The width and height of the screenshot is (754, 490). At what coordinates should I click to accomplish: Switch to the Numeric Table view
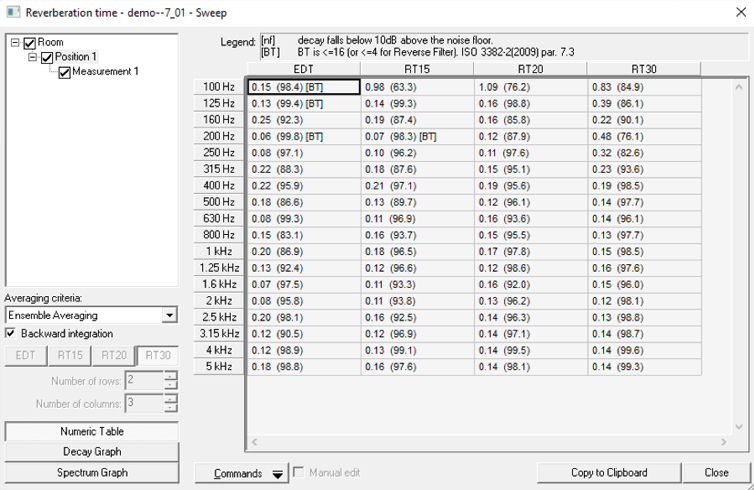pos(92,432)
